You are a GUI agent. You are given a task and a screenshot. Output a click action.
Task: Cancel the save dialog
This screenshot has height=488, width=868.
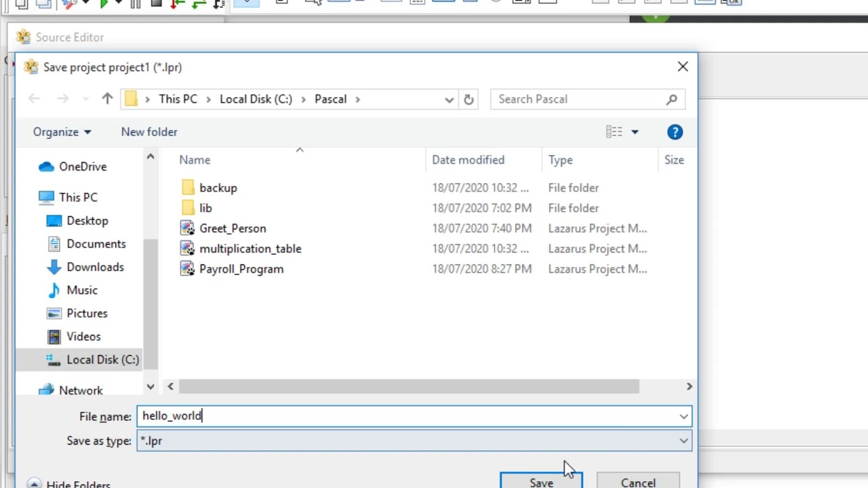pyautogui.click(x=638, y=481)
